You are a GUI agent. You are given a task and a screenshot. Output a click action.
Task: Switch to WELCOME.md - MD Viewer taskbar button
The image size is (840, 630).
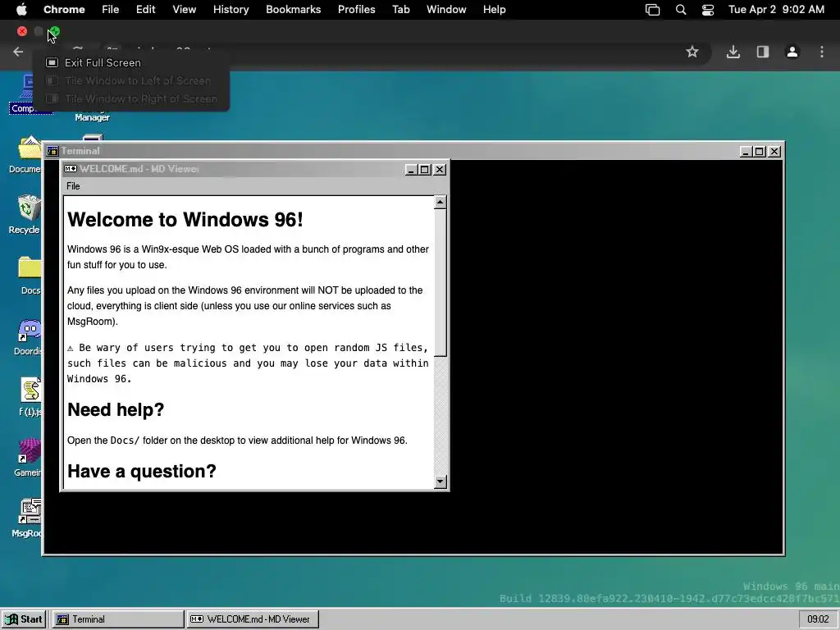(253, 619)
